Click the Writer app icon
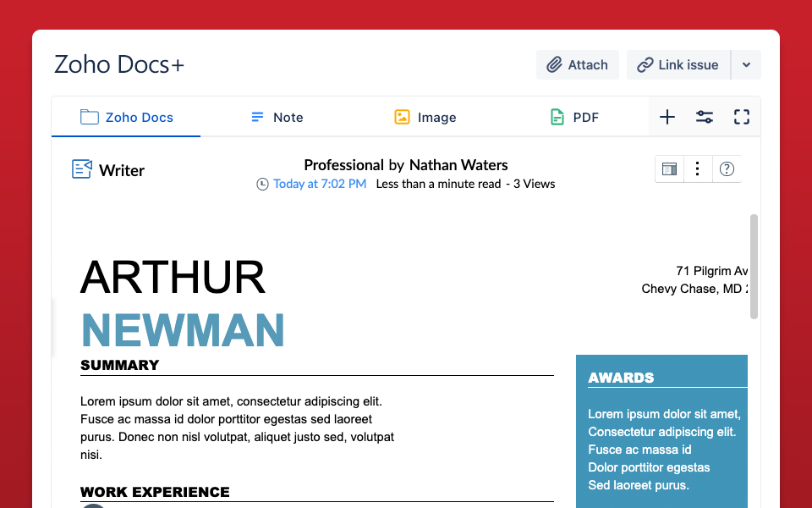 82,169
